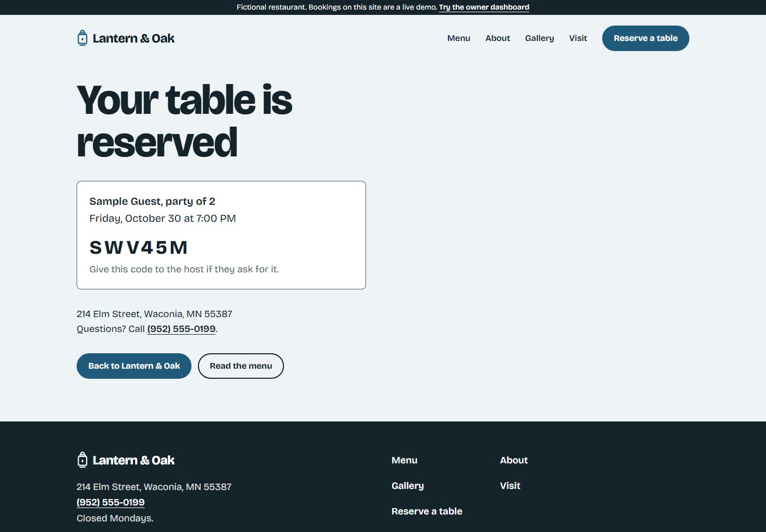The width and height of the screenshot is (766, 532).
Task: Click the "Your table is reserved" heading
Action: [185, 121]
